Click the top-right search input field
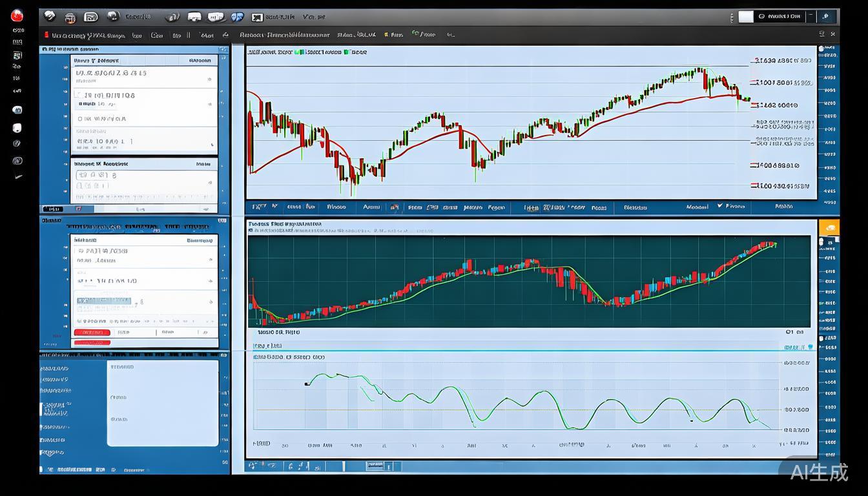Viewport: 868px width, 496px height. click(780, 17)
